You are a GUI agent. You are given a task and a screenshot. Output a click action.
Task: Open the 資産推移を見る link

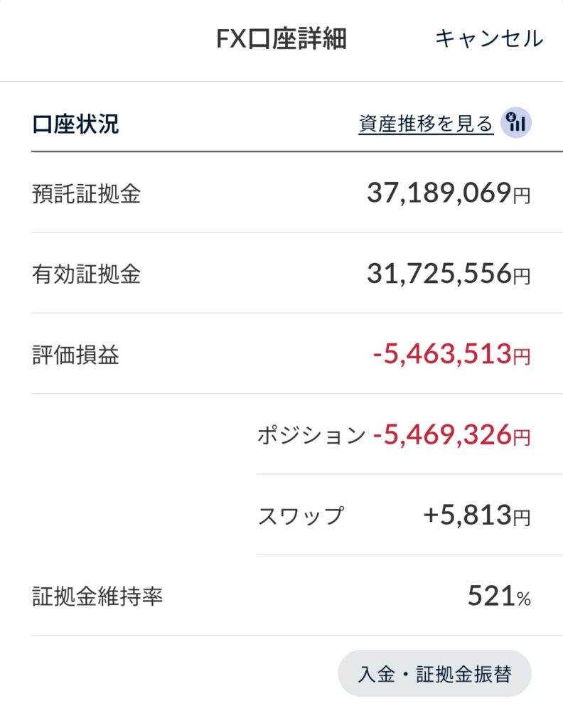426,124
